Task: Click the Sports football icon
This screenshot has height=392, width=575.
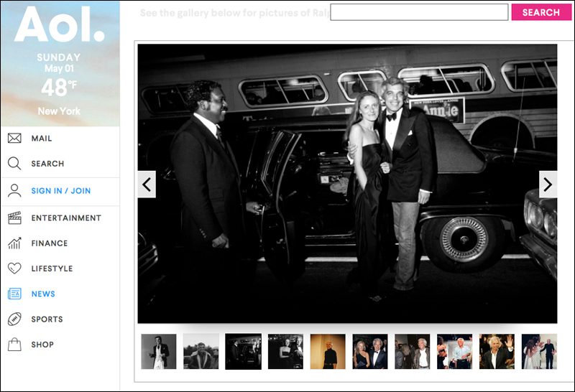Action: (x=14, y=319)
